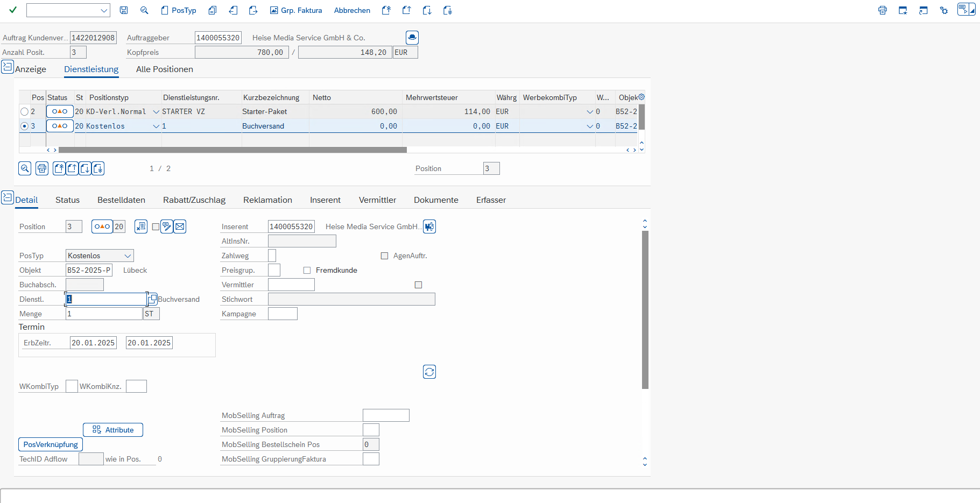Viewport: 980px width, 503px height.
Task: Toggle checkbox next to the pencil comment icon
Action: point(156,227)
